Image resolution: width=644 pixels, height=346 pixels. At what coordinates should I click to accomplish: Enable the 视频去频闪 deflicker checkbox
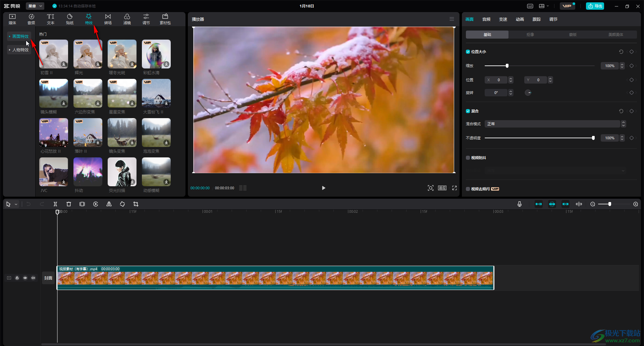(x=468, y=189)
